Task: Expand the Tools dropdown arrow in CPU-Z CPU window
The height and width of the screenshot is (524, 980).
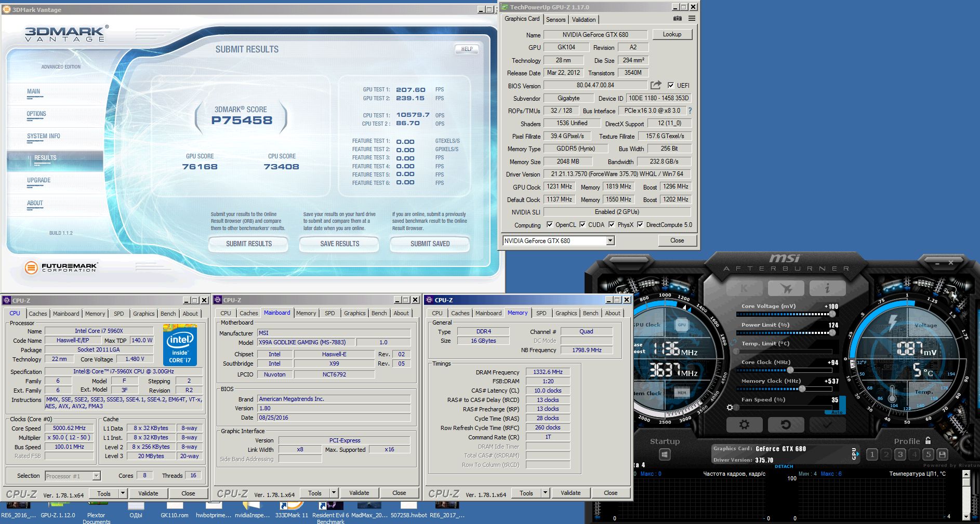Action: pyautogui.click(x=123, y=493)
